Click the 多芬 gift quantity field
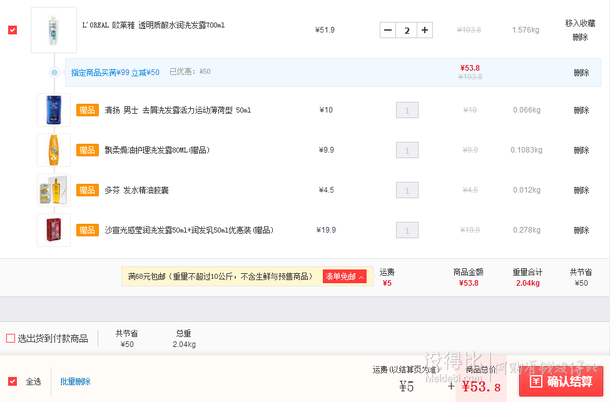This screenshot has width=610, height=402. 407,190
